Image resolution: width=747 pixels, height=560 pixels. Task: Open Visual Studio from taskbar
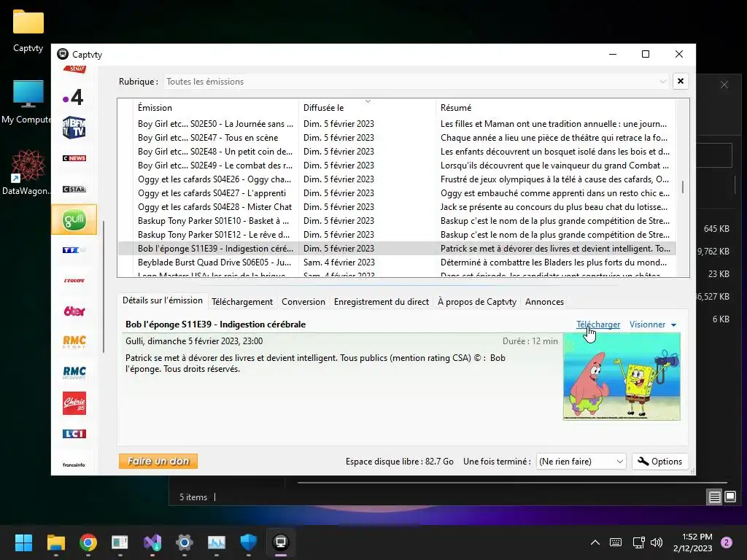coord(152,542)
